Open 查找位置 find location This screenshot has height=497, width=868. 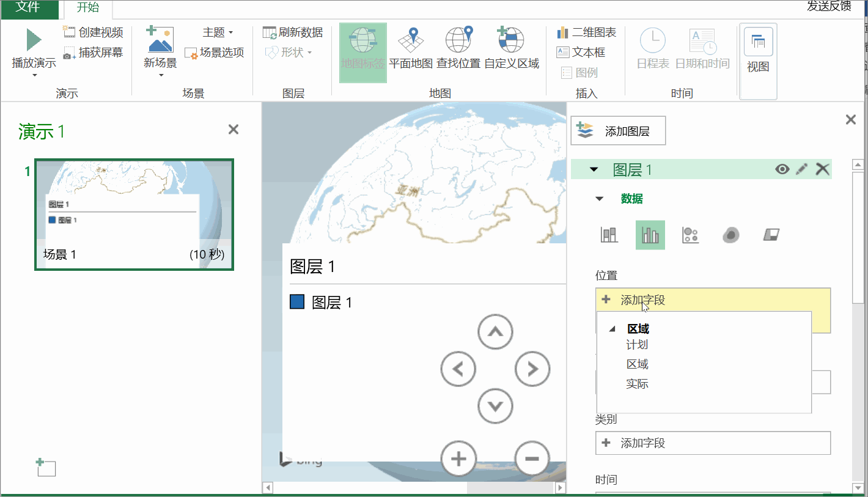(x=458, y=49)
